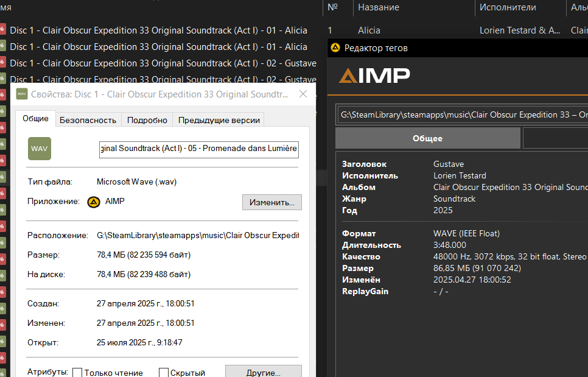588x377 pixels.
Task: Click track number '1' cell
Action: [x=330, y=30]
